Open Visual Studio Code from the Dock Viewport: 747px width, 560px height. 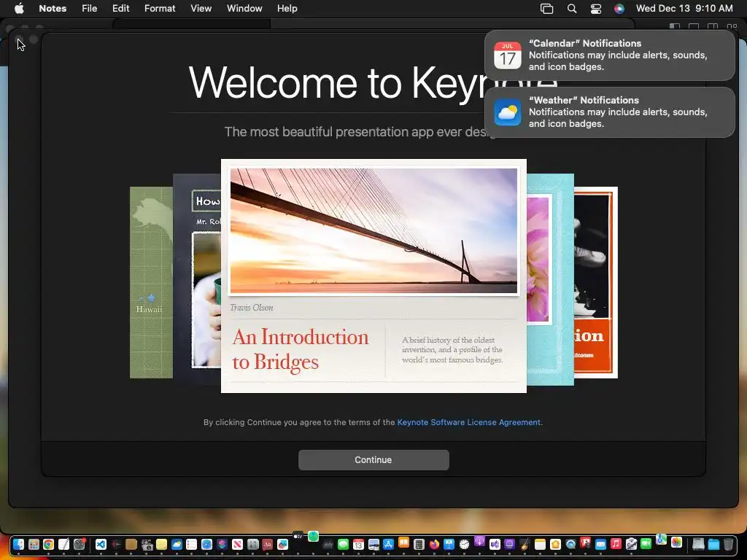[x=101, y=544]
